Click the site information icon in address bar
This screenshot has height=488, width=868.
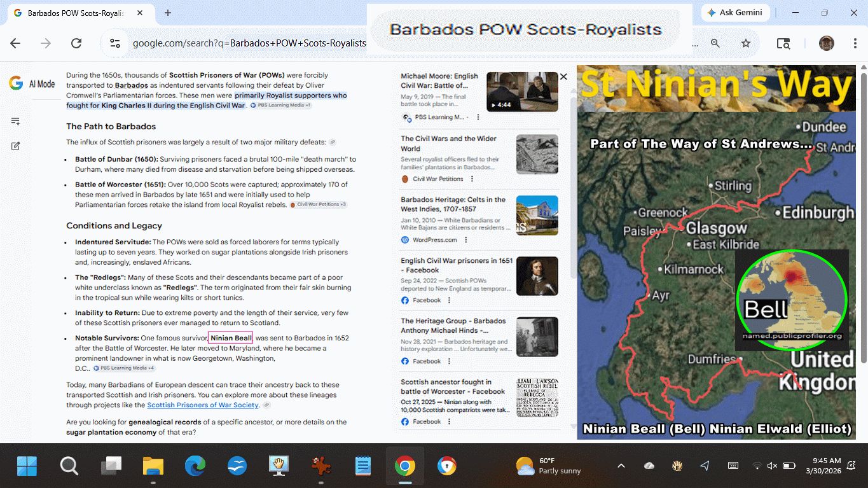click(115, 43)
